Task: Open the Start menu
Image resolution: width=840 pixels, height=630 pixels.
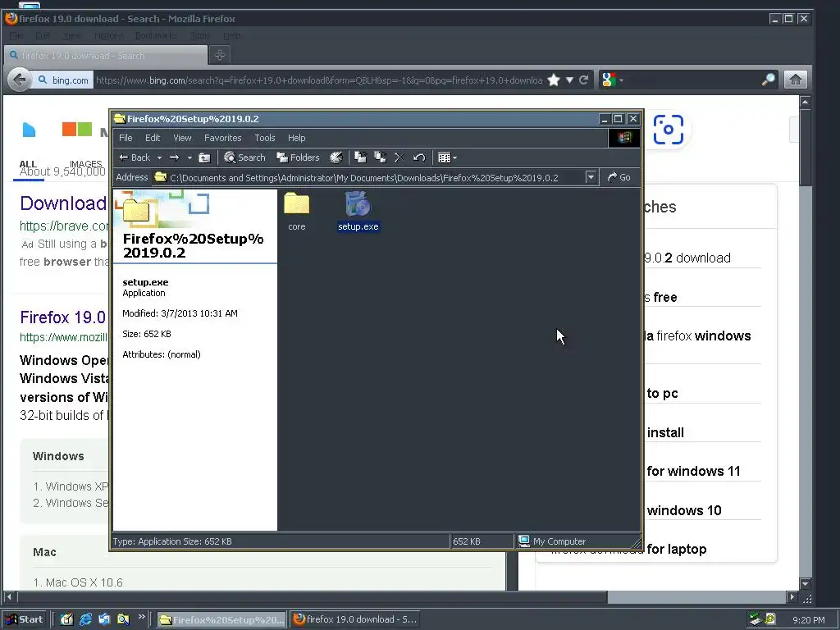Action: point(24,619)
